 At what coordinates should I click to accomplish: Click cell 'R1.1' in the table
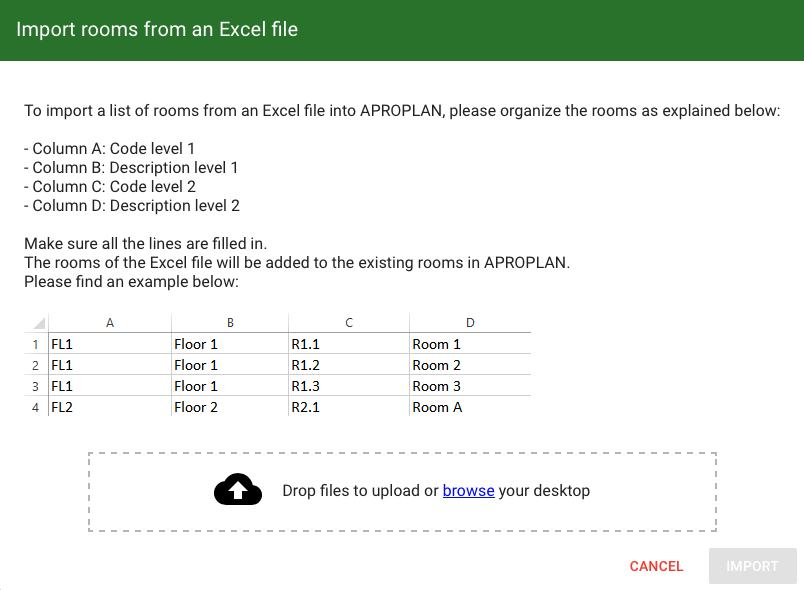click(x=349, y=344)
